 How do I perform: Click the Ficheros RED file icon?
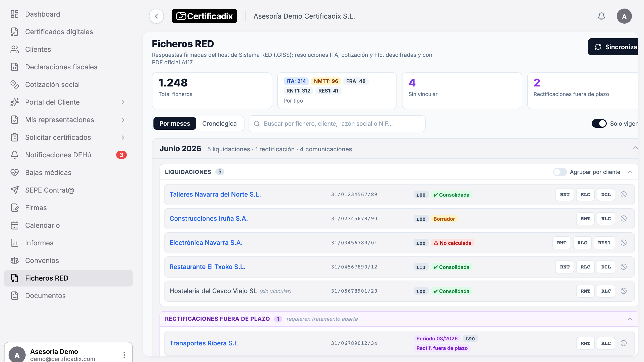click(15, 278)
